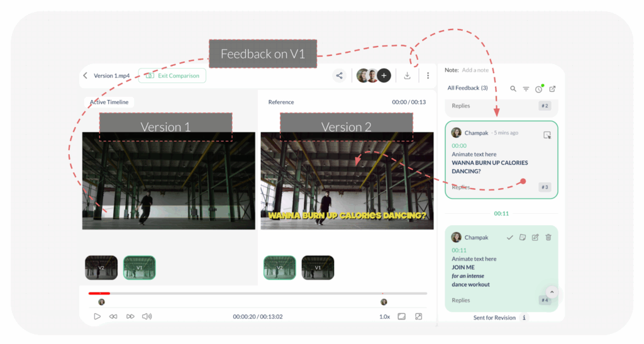The image size is (644, 344).
Task: Open the feedback history clock icon
Action: pyautogui.click(x=539, y=89)
